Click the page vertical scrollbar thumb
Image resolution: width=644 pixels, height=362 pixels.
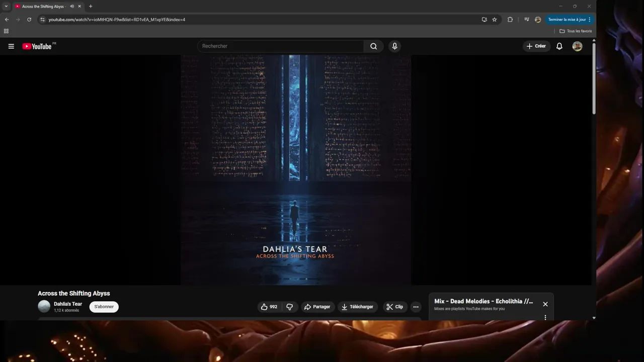pyautogui.click(x=594, y=78)
